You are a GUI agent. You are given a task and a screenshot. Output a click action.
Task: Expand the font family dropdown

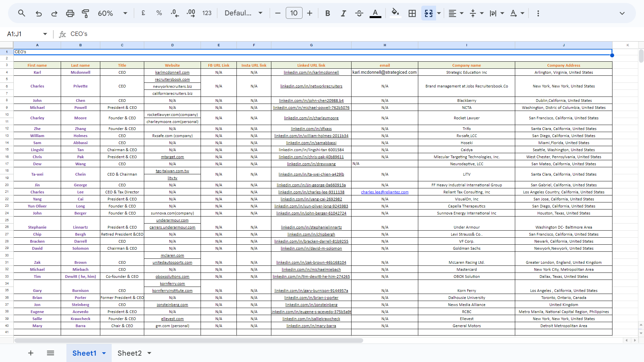click(260, 13)
